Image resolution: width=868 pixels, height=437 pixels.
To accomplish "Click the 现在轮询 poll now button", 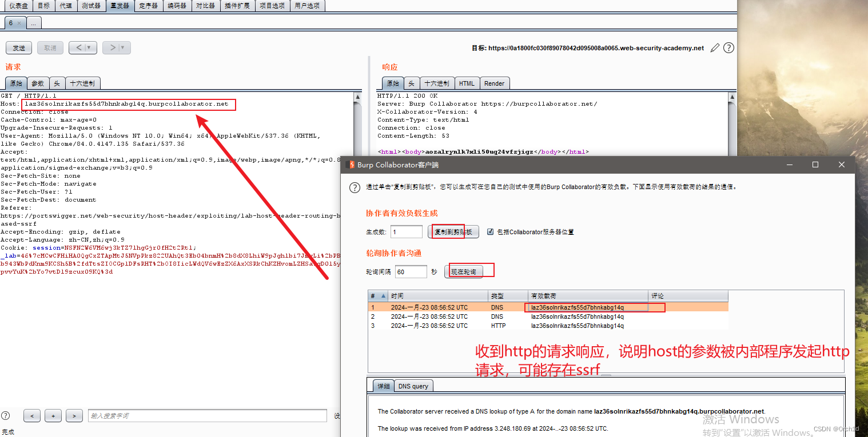I will [463, 271].
